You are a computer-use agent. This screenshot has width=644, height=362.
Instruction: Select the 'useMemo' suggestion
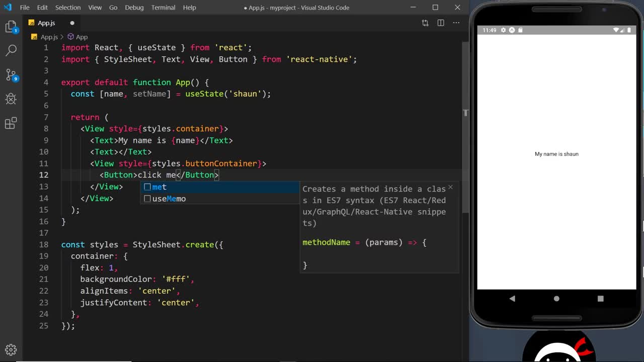pos(220,199)
